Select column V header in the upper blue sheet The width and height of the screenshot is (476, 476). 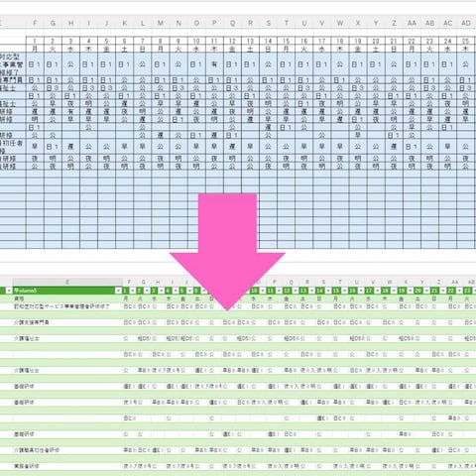click(x=322, y=23)
